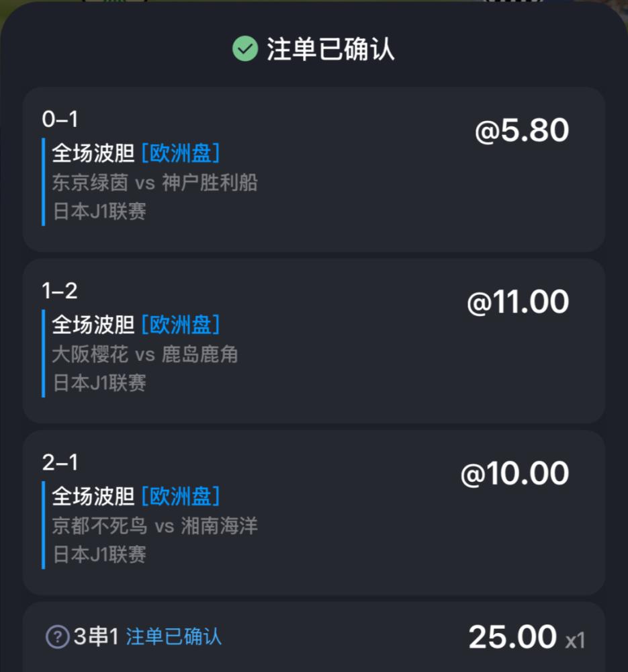Click the 0–1 score selection
This screenshot has height=672, width=628.
pos(60,119)
